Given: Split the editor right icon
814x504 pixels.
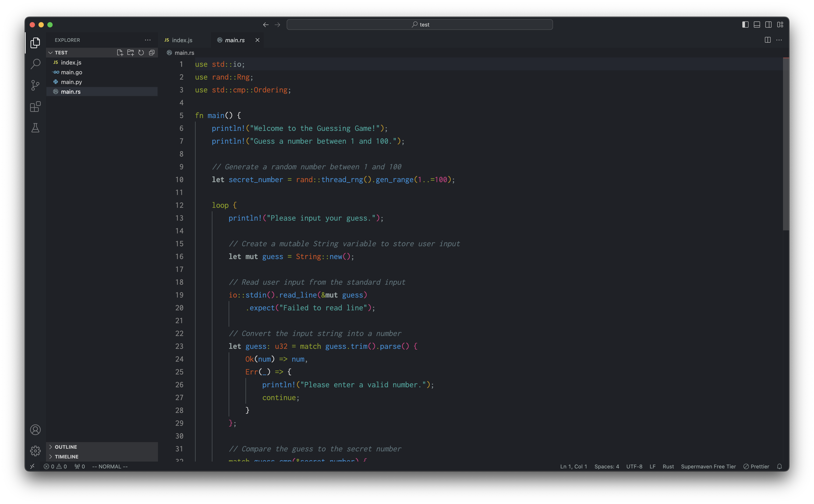Looking at the screenshot, I should 768,40.
